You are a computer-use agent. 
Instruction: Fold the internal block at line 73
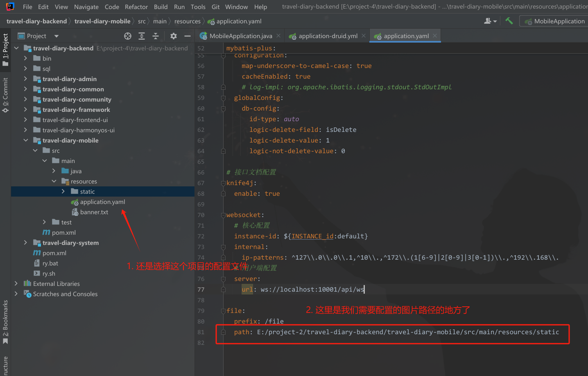click(223, 247)
